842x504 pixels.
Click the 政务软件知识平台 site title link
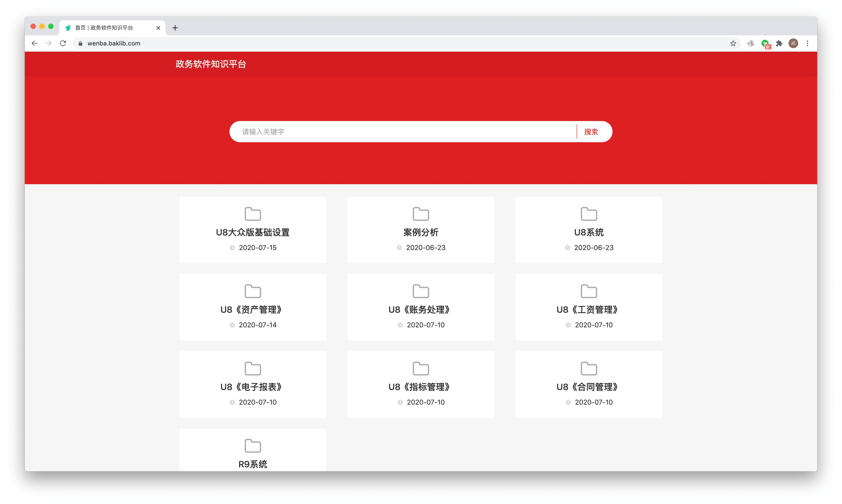(x=211, y=64)
